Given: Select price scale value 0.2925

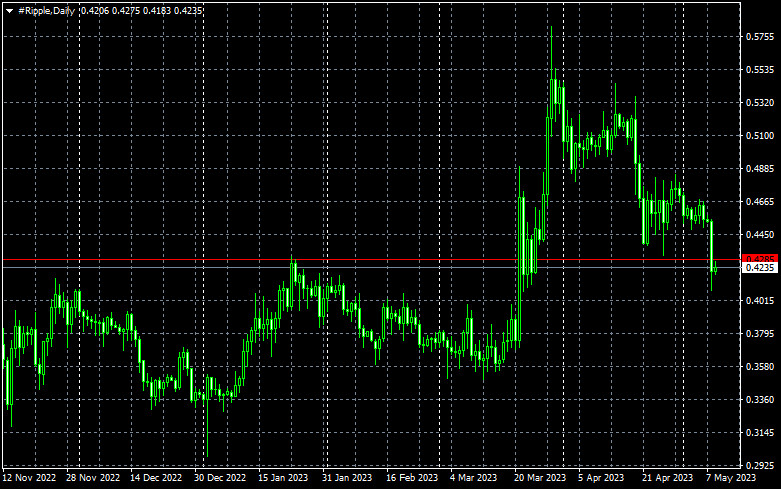Looking at the screenshot, I should (x=760, y=466).
